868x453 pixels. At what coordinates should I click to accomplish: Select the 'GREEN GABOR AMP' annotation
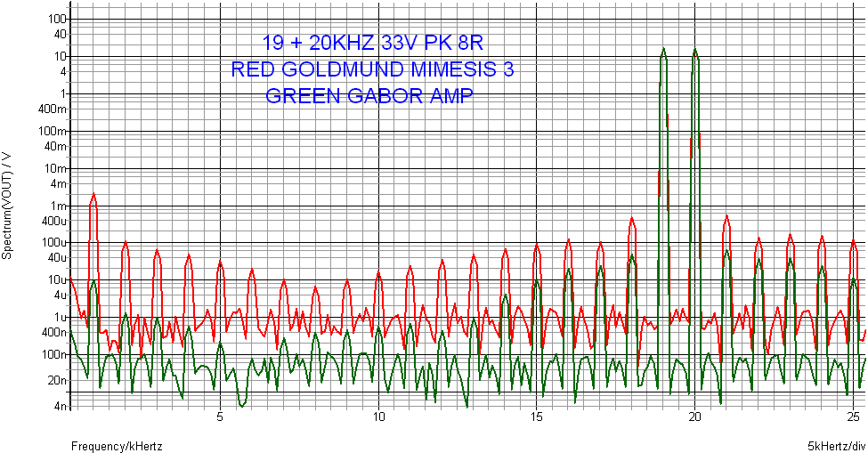pyautogui.click(x=369, y=96)
